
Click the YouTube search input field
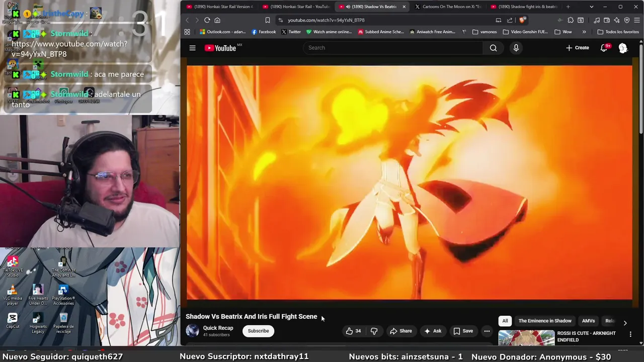point(392,48)
